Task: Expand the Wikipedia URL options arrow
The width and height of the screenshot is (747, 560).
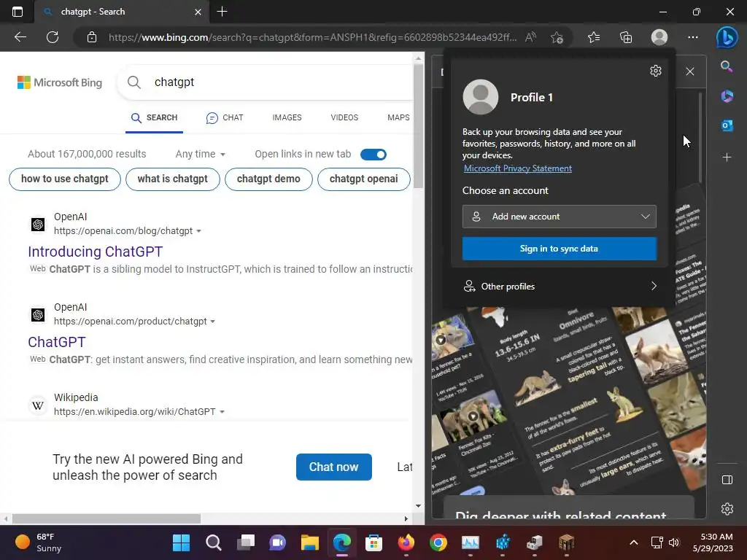Action: tap(222, 412)
